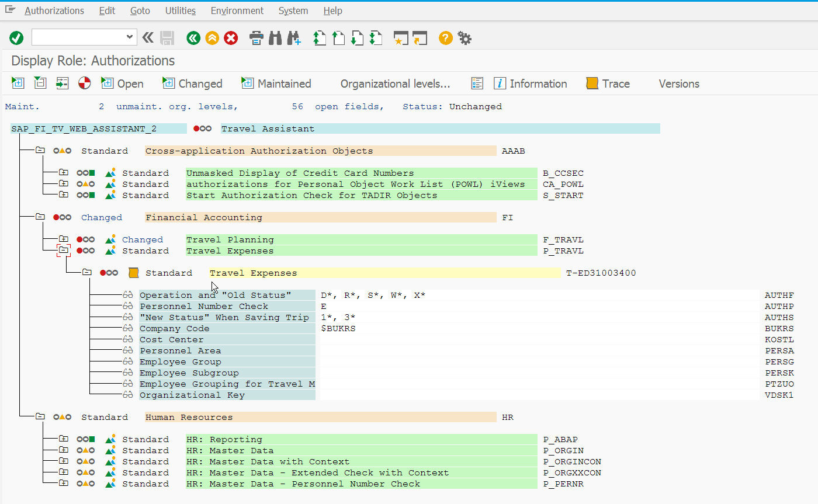Click the yellow Exit up-arrow icon
This screenshot has width=818, height=504.
point(212,39)
